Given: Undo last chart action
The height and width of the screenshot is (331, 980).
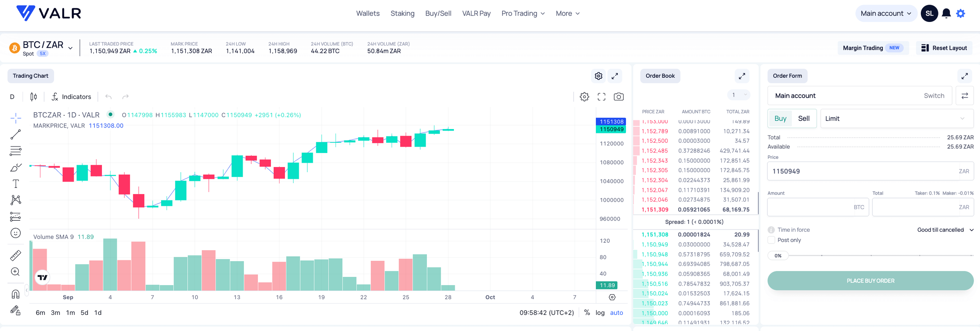Looking at the screenshot, I should [109, 96].
